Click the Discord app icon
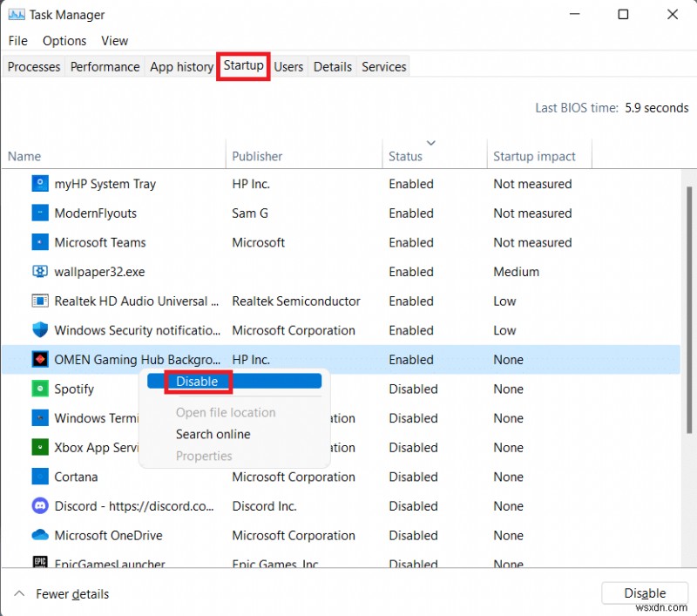Viewport: 697px width, 616px height. pos(40,506)
